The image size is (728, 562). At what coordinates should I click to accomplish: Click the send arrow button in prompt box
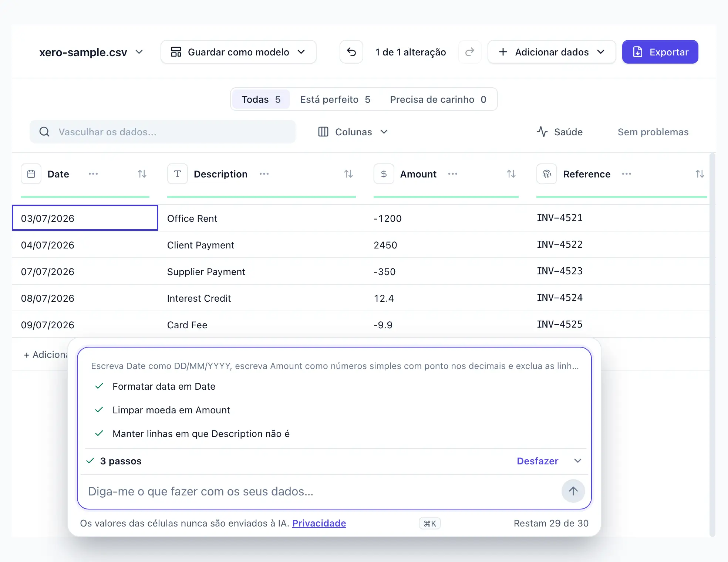(573, 491)
